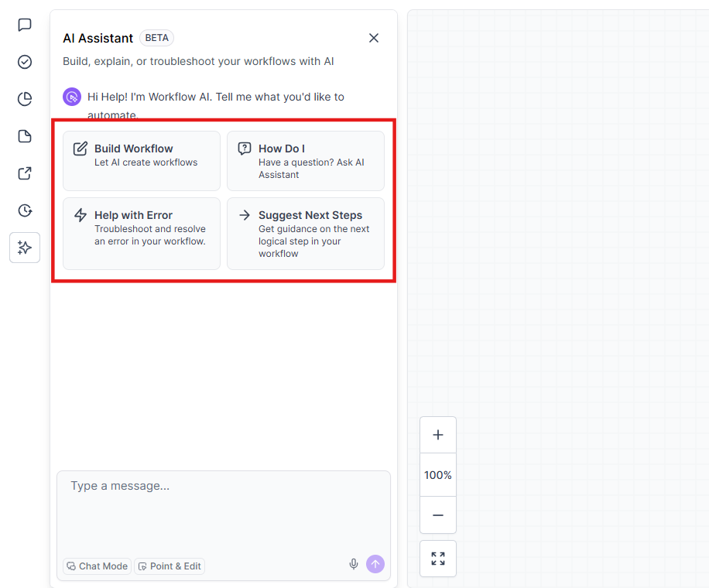Image resolution: width=709 pixels, height=588 pixels.
Task: Open the clock history sidebar icon
Action: pos(25,210)
